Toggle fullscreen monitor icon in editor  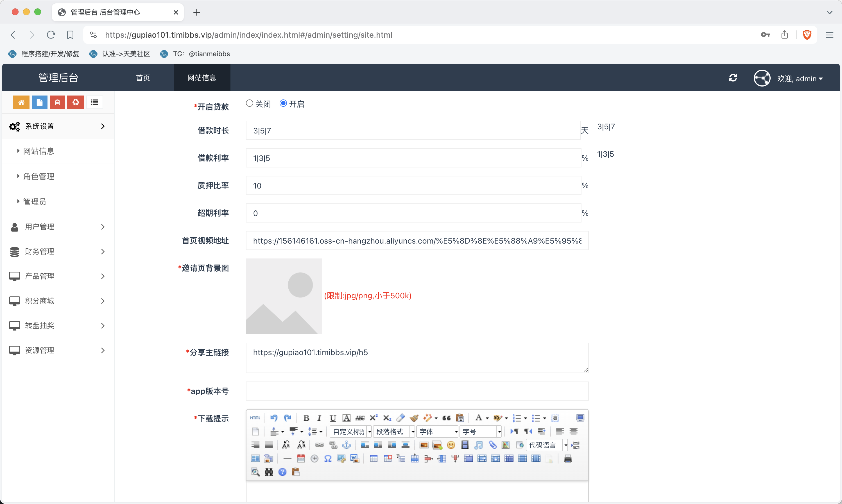(x=580, y=418)
